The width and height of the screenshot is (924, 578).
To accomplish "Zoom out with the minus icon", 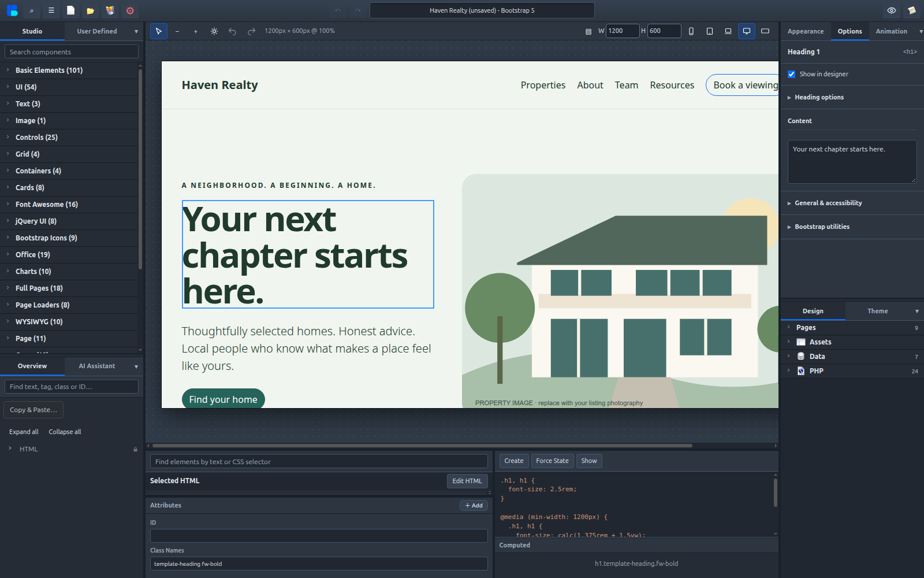I will point(177,31).
